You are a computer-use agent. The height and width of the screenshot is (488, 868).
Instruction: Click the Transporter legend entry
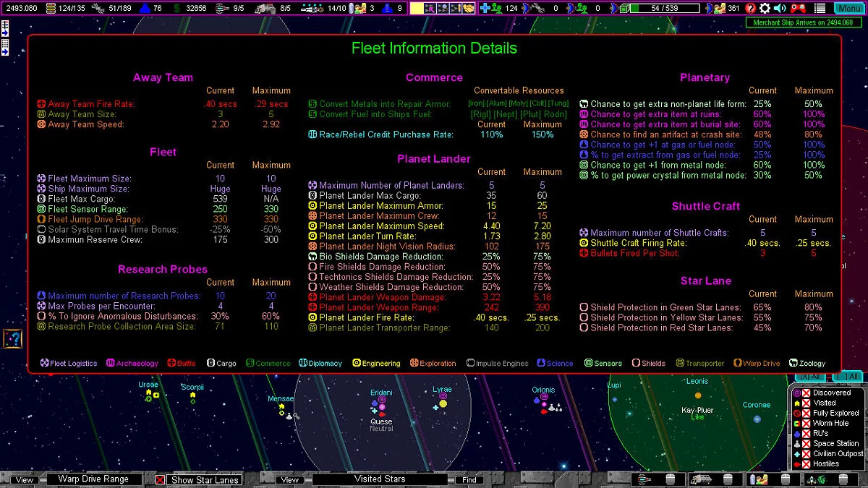tap(699, 364)
